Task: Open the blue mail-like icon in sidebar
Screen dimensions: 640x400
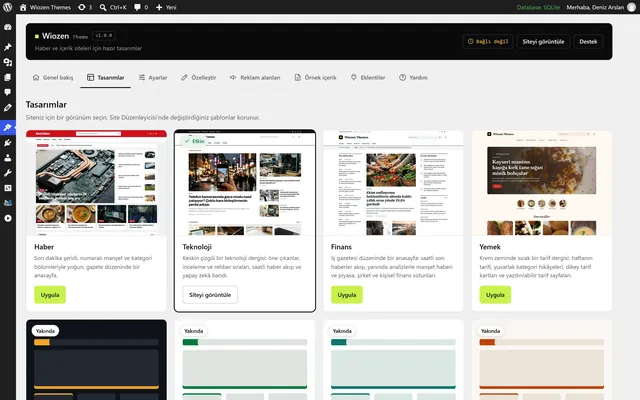Action: tap(8, 203)
